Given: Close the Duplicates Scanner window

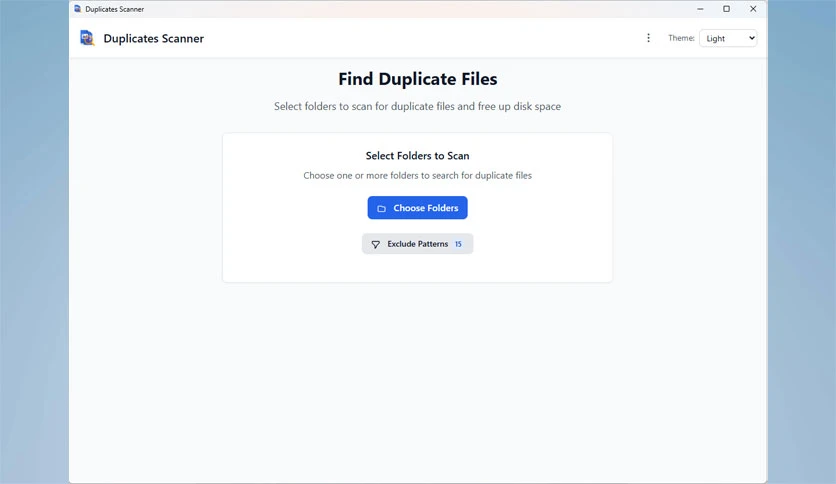Looking at the screenshot, I should click(753, 9).
